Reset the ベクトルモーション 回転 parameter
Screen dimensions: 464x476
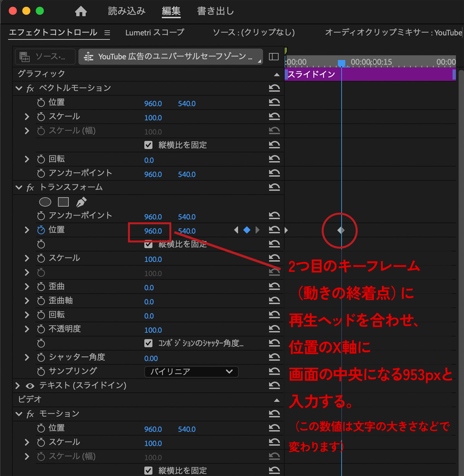[274, 159]
